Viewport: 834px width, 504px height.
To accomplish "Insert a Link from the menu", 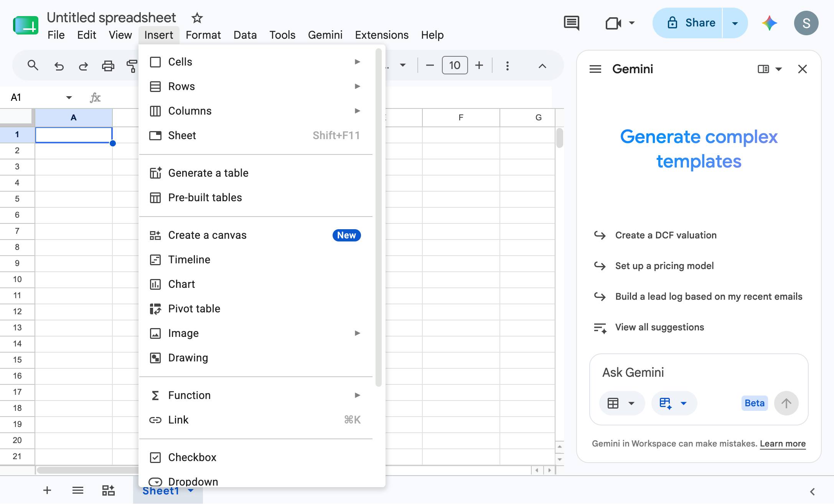I will [255, 420].
